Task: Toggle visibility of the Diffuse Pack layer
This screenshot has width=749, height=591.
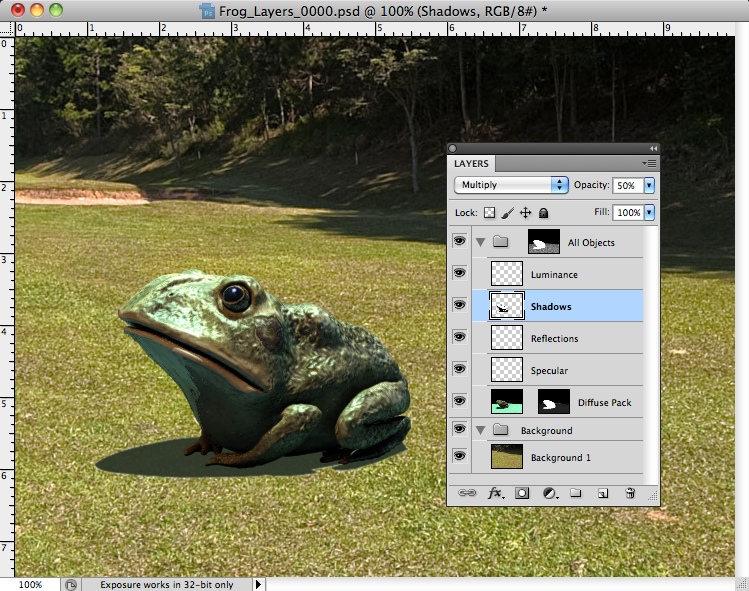Action: click(459, 402)
